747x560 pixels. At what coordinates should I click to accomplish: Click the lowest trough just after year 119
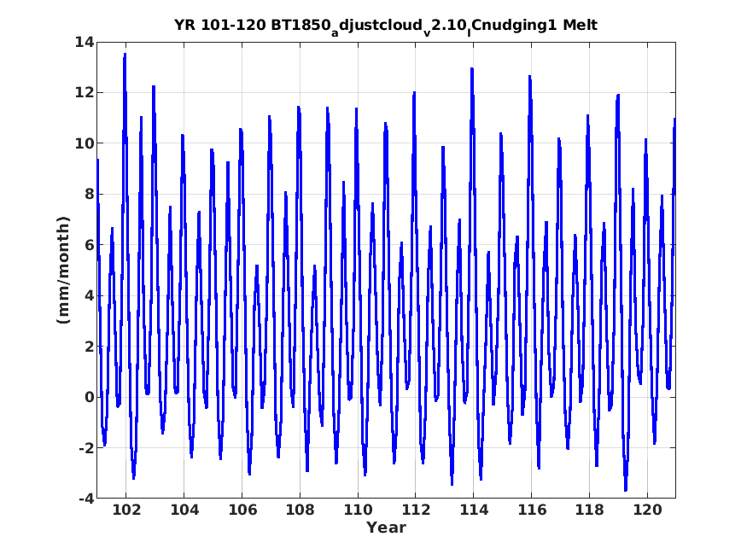click(x=626, y=490)
